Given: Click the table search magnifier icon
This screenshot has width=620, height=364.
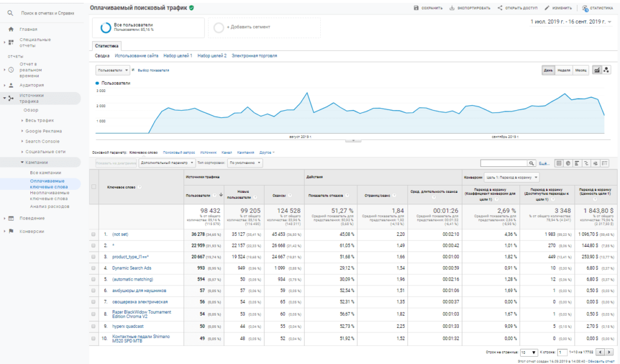Looking at the screenshot, I should (x=532, y=163).
